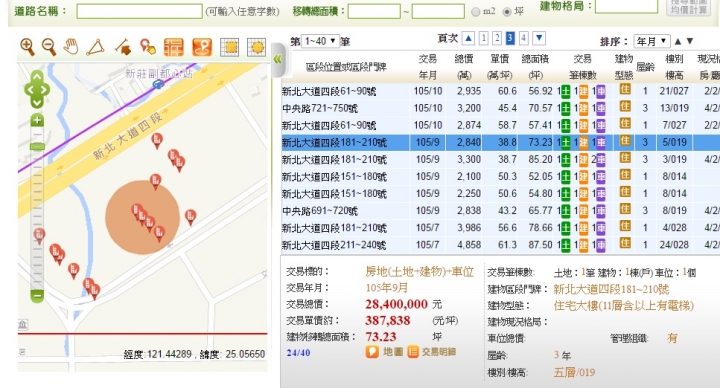
Task: Choose the triangle polygon drawing tool
Action: 95,47
